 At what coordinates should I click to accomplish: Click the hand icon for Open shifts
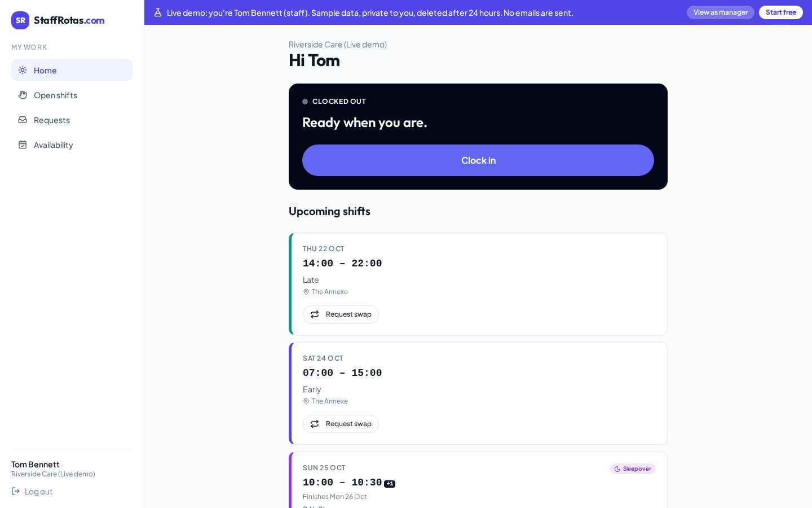point(23,95)
